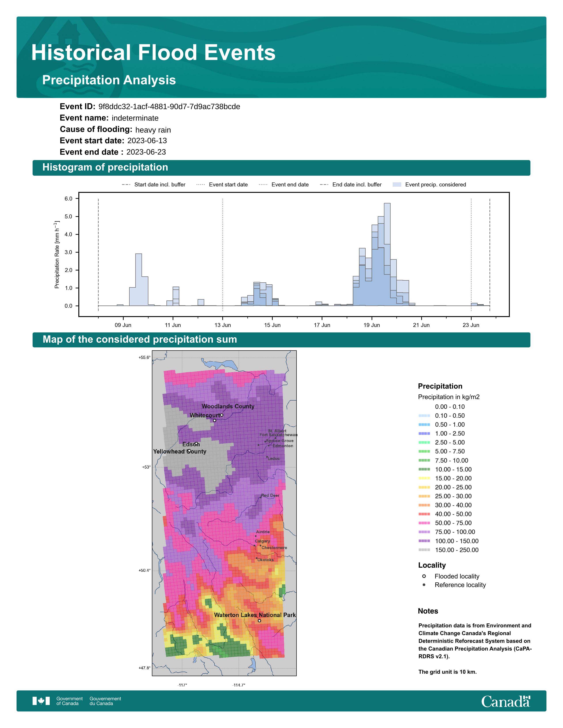Click the 150.00 - 250.00 grey legend swatch
Image resolution: width=563 pixels, height=728 pixels.
pyautogui.click(x=424, y=550)
